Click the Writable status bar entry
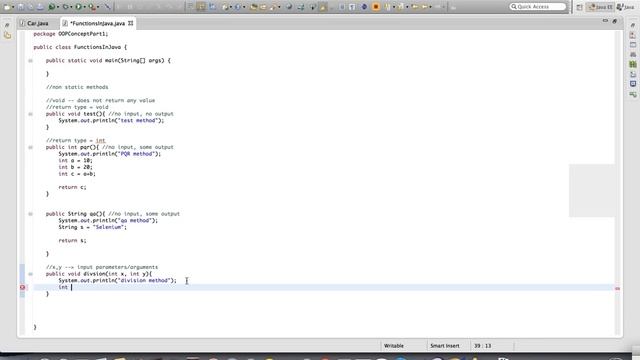 tap(393, 346)
